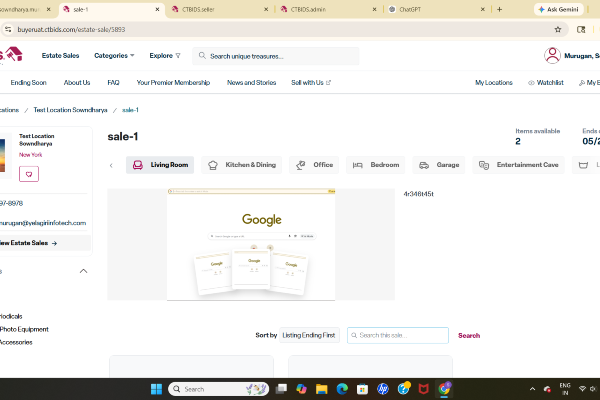Image resolution: width=600 pixels, height=400 pixels.
Task: Select the Bedroom category tab
Action: click(375, 165)
